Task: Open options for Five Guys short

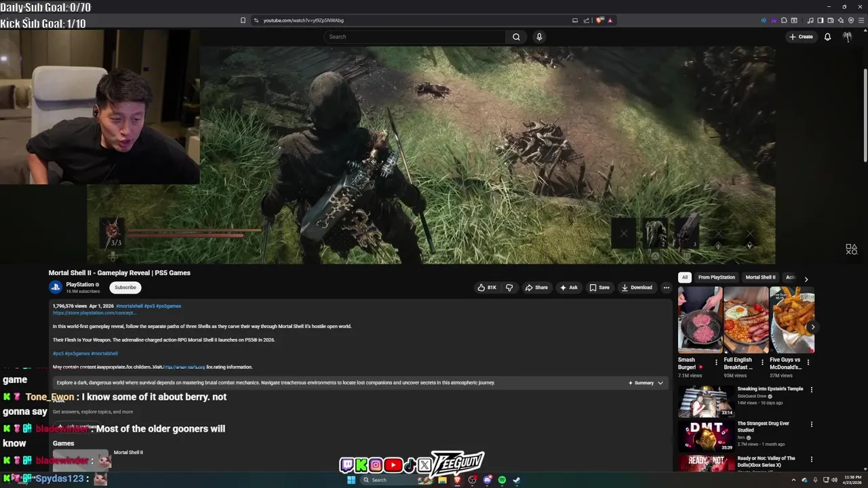Action: [808, 363]
